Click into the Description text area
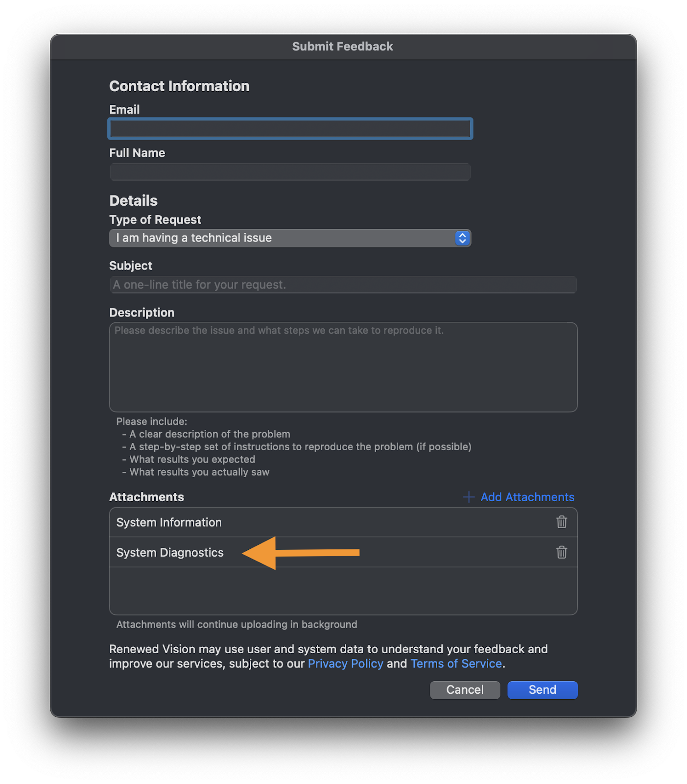The image size is (687, 784). (x=343, y=367)
